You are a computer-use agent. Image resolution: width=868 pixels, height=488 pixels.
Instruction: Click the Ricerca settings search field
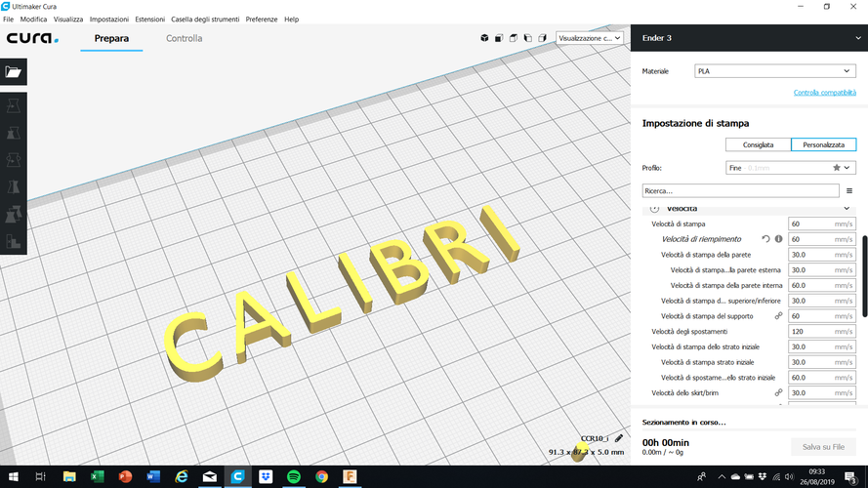click(x=740, y=191)
